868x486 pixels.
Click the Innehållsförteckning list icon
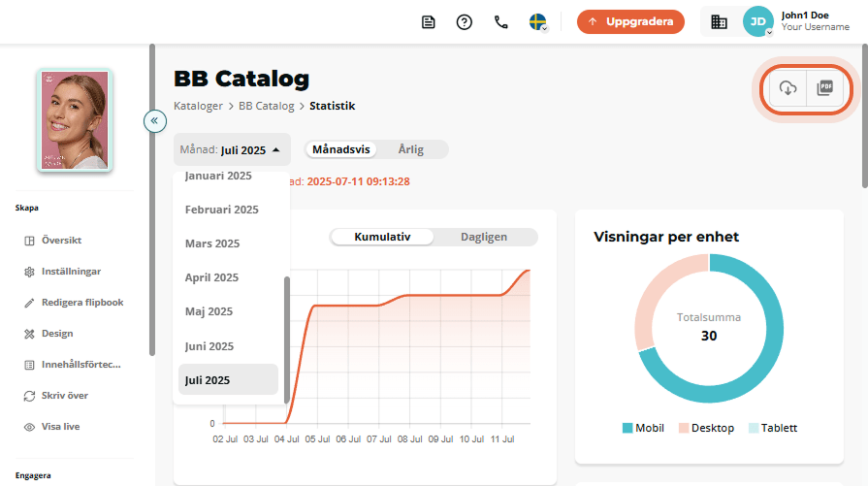(29, 365)
